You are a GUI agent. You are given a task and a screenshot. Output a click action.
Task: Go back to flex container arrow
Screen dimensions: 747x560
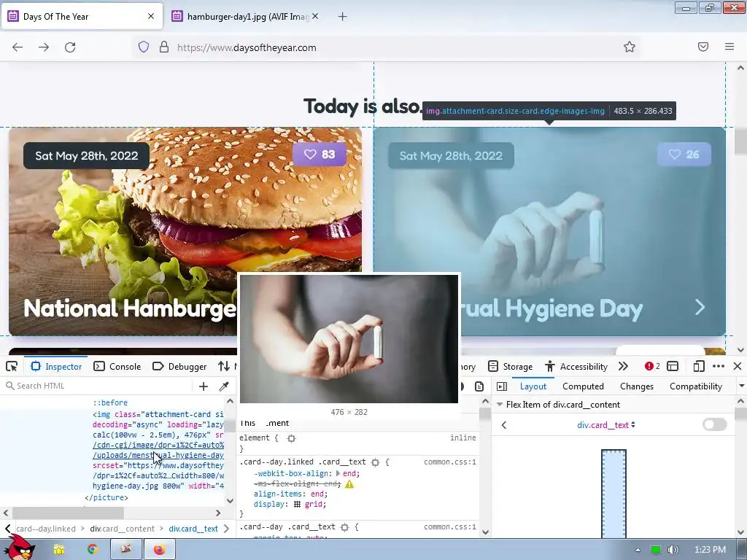[x=504, y=425]
